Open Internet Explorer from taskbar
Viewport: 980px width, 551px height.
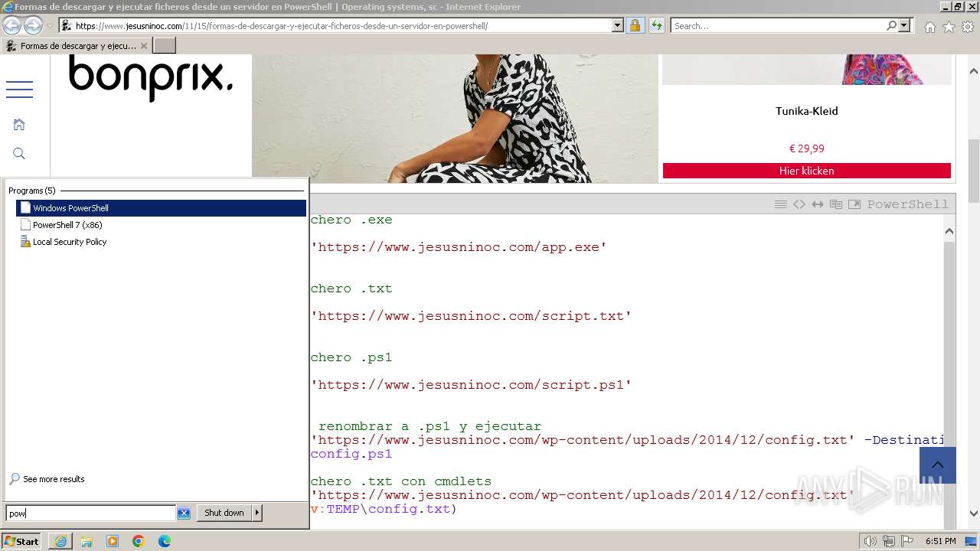60,541
